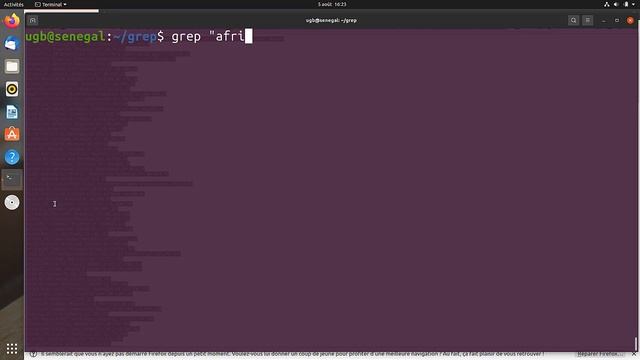Launch LibreOffice Writer from the dock

pos(12,112)
